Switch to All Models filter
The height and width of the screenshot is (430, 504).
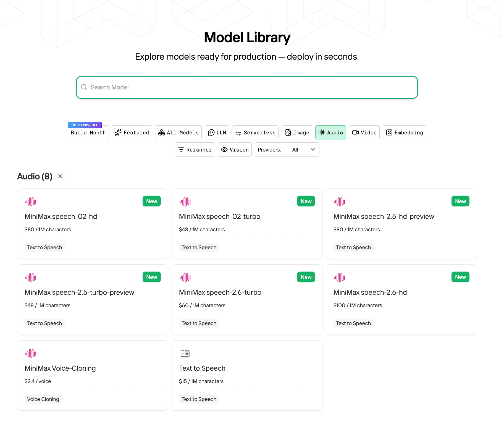pos(178,132)
